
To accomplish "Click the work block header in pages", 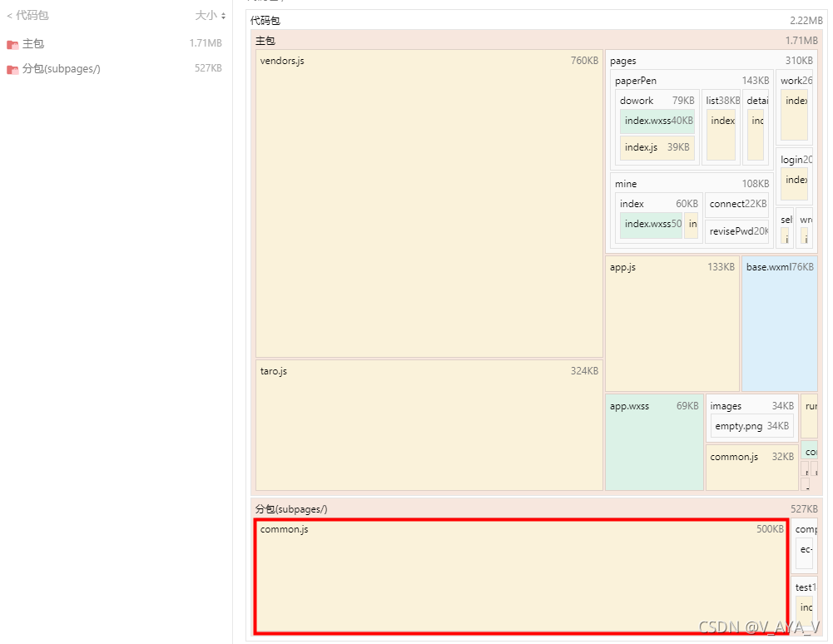I will point(795,81).
